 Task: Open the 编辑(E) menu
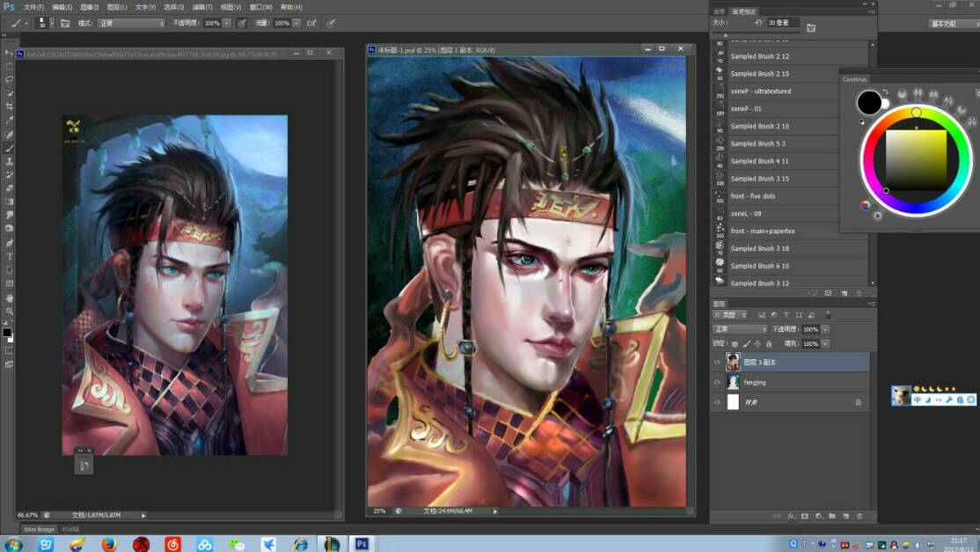tap(62, 7)
